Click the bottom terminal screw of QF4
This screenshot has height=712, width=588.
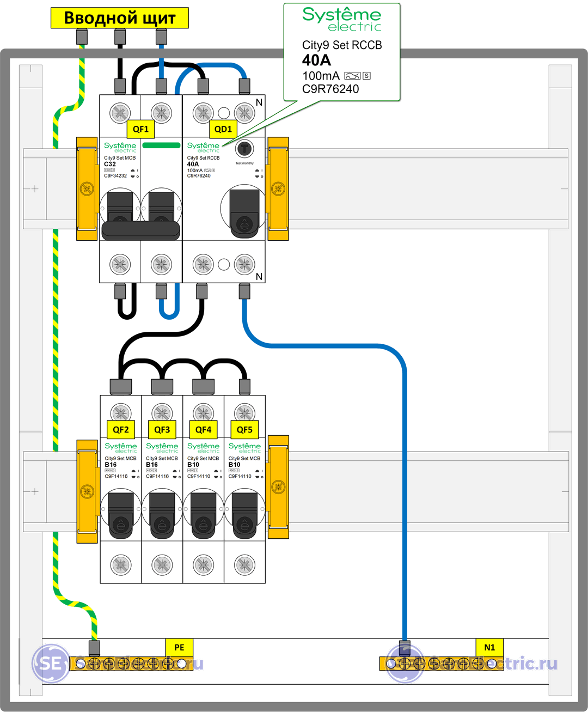click(204, 565)
